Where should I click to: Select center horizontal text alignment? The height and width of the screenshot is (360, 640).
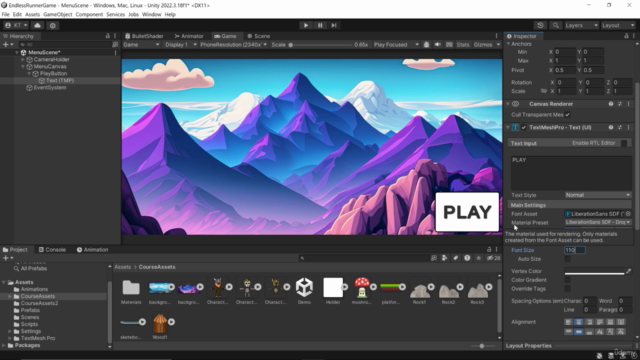[x=579, y=322]
